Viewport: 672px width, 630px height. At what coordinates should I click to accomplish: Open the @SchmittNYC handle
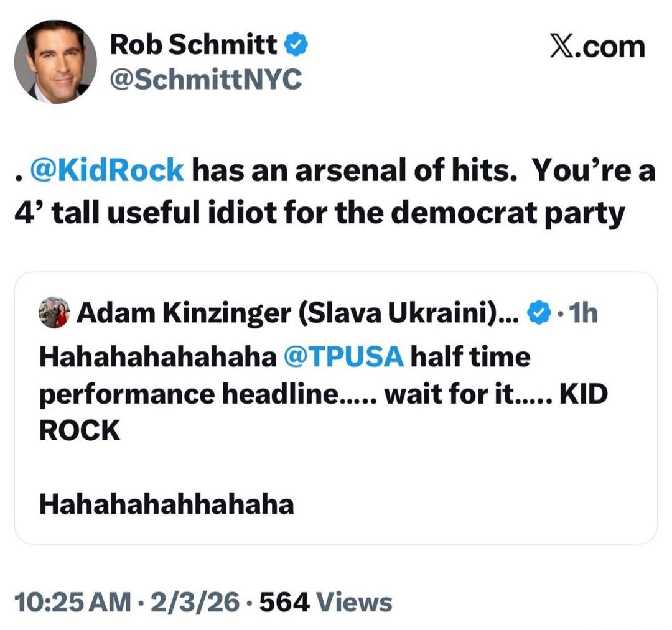pyautogui.click(x=206, y=79)
